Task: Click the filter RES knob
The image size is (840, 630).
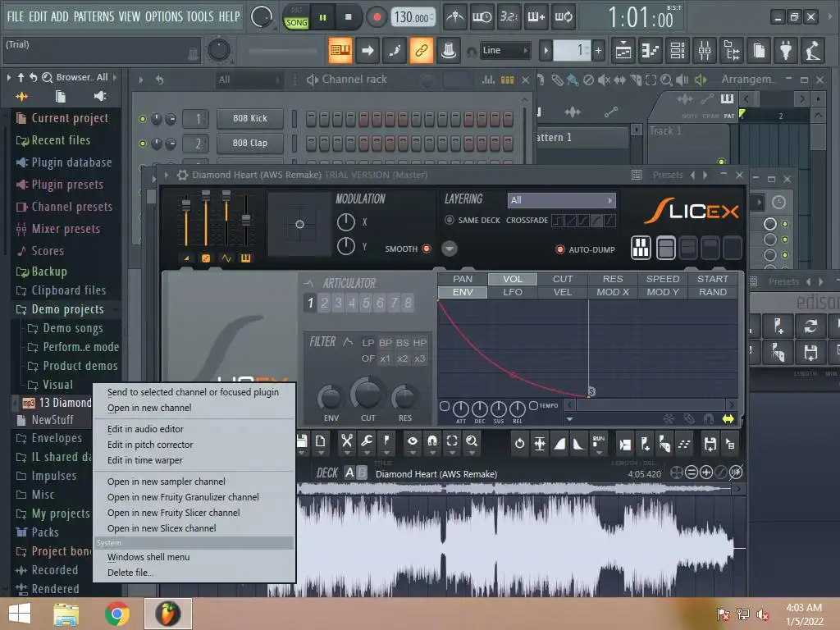Action: point(404,399)
